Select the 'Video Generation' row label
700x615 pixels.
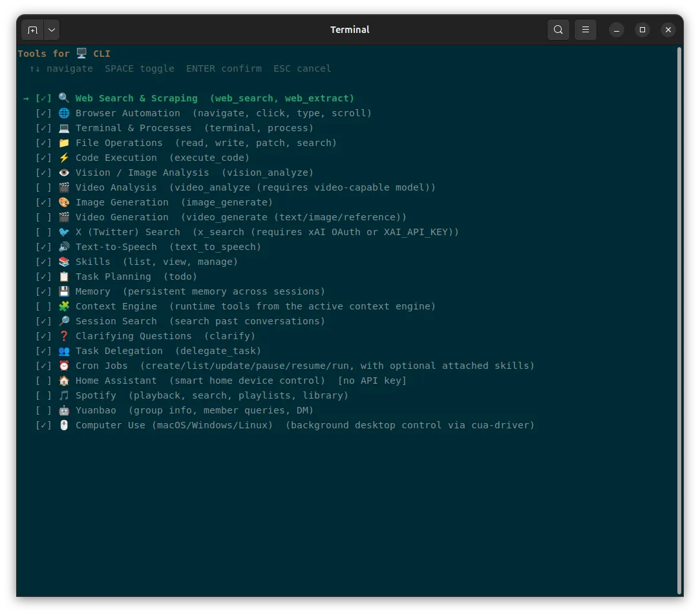point(122,217)
